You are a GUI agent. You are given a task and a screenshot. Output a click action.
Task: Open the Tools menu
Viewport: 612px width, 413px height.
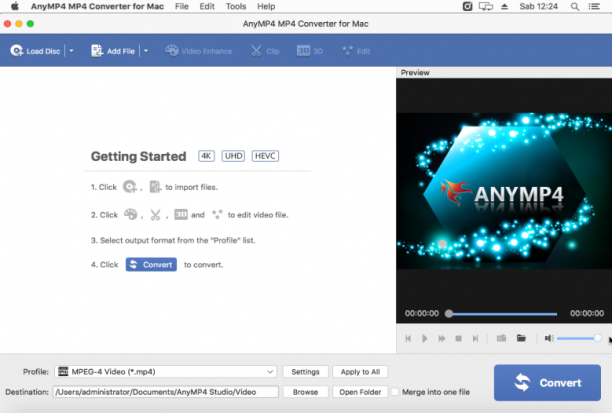236,6
